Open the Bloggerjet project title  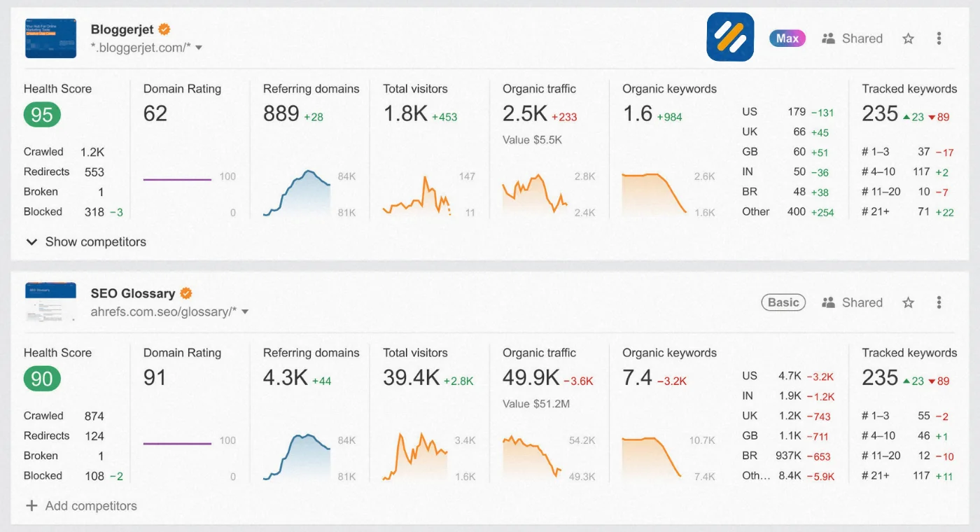pyautogui.click(x=122, y=29)
